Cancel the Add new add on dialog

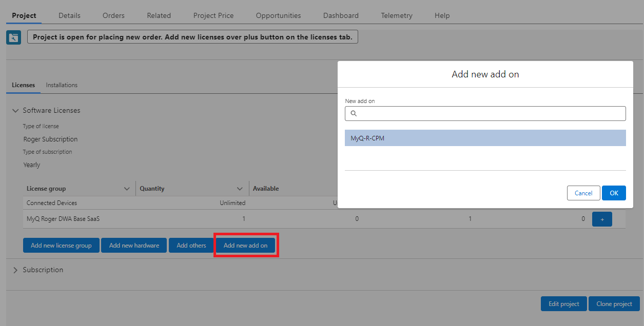pos(583,193)
